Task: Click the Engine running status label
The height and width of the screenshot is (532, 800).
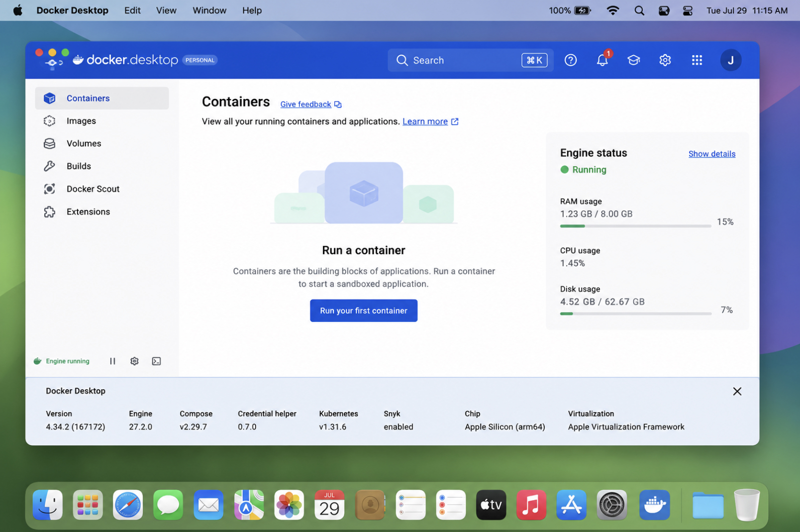Action: click(68, 361)
